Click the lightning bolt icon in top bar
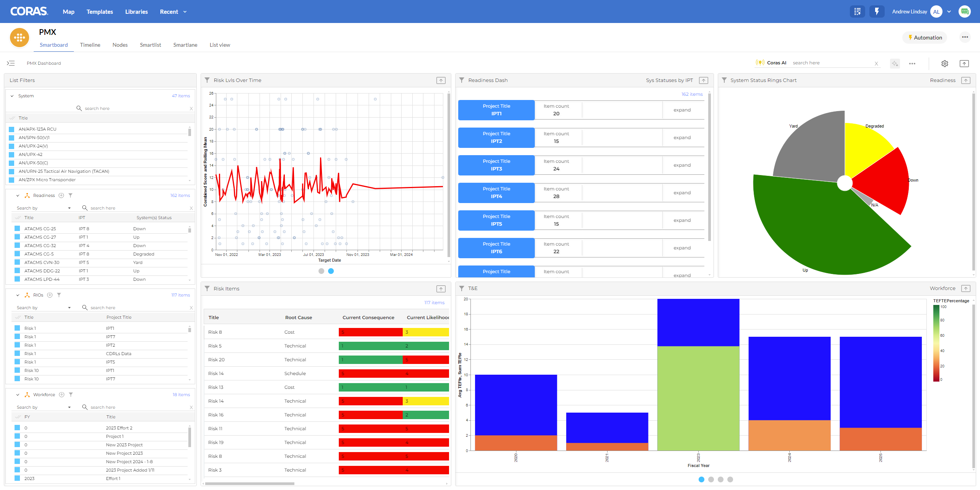The image size is (980, 490). pyautogui.click(x=877, y=11)
